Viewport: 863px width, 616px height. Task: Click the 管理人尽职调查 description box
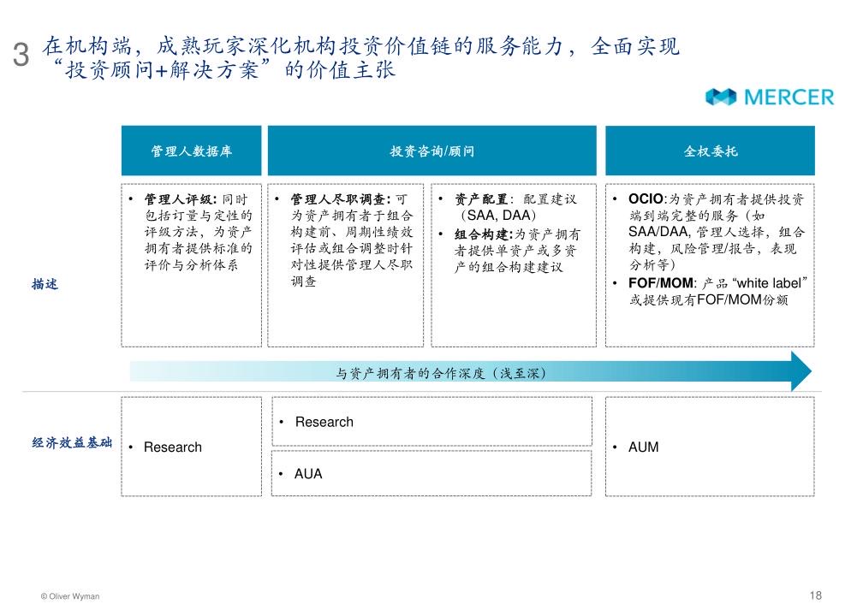coord(346,264)
